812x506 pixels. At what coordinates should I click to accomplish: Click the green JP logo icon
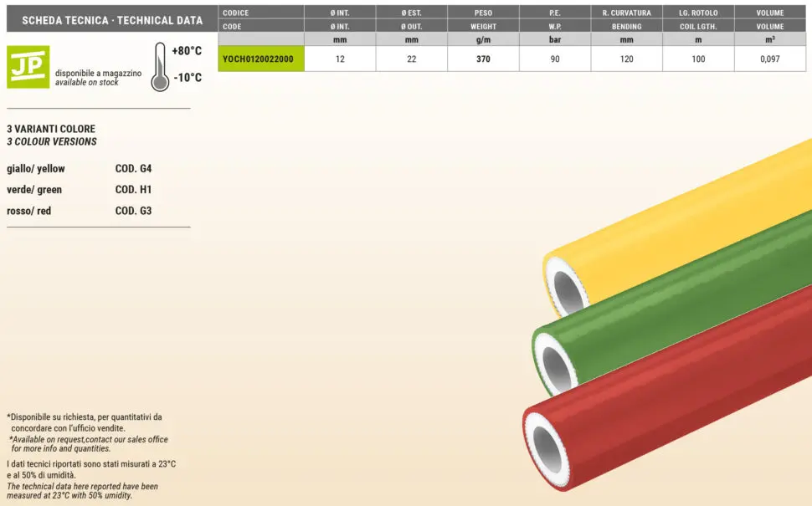click(28, 66)
